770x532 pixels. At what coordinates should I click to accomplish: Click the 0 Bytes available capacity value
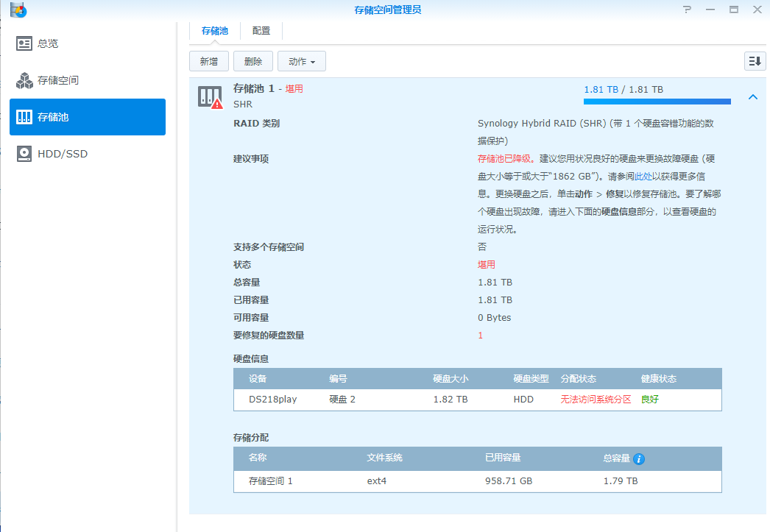(x=495, y=318)
